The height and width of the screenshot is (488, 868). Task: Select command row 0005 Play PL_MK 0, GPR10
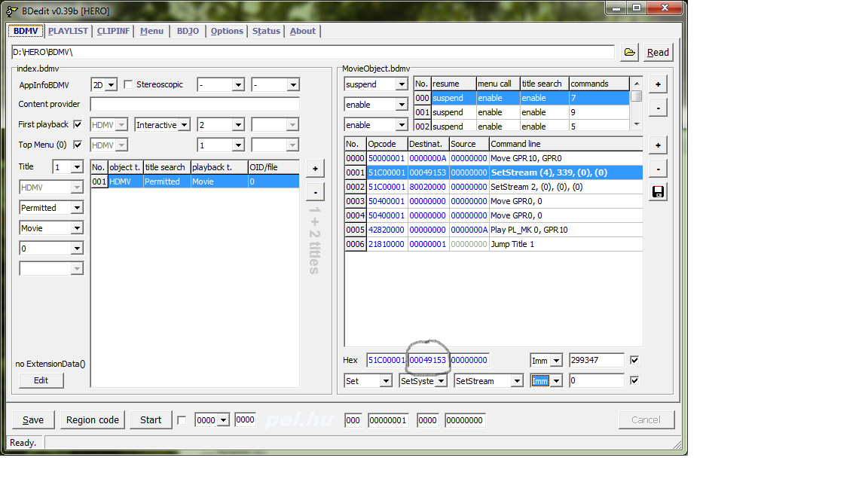(494, 230)
